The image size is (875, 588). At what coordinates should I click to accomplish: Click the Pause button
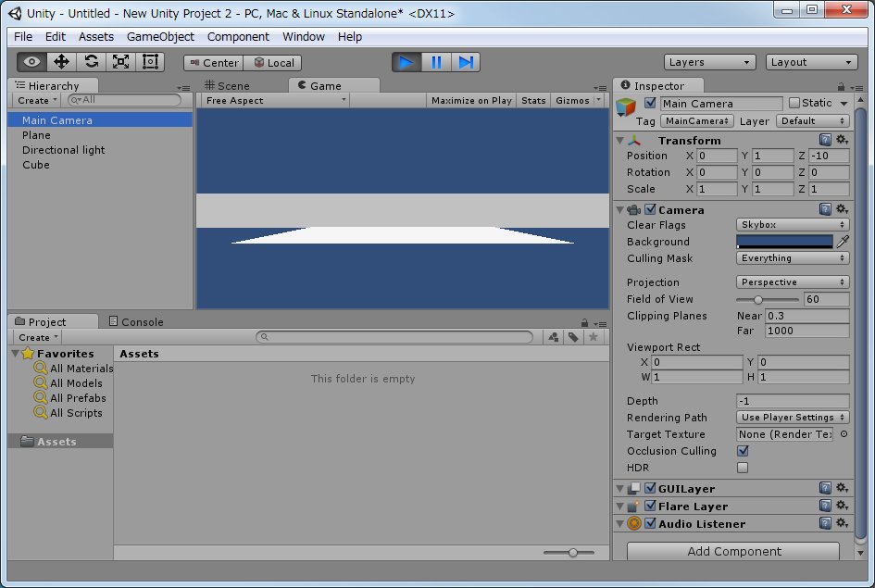pyautogui.click(x=436, y=62)
